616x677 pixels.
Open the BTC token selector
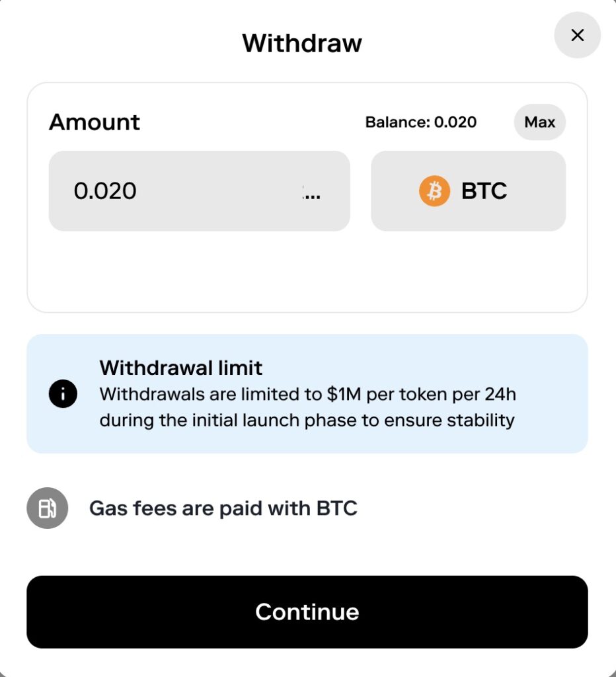468,191
